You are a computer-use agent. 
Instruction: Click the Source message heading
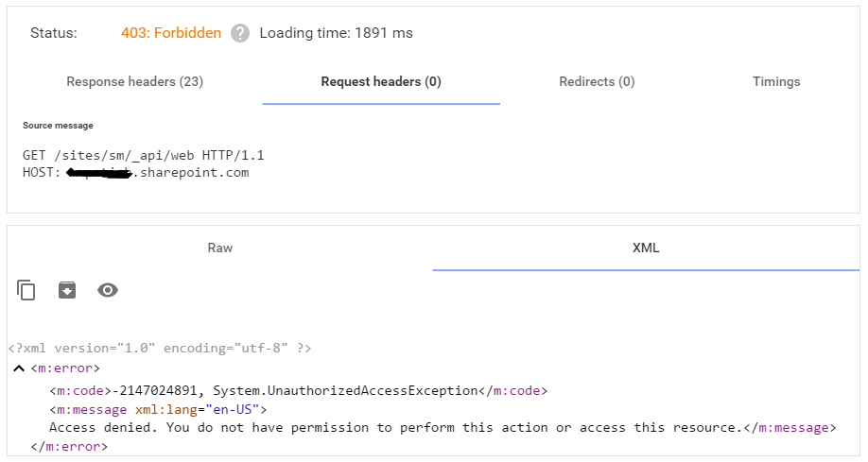(58, 126)
